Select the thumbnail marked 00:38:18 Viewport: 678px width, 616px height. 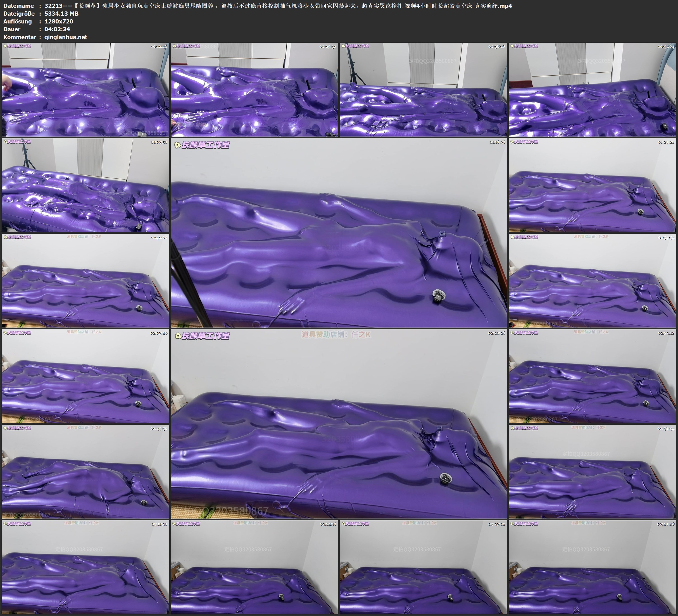tap(423, 90)
